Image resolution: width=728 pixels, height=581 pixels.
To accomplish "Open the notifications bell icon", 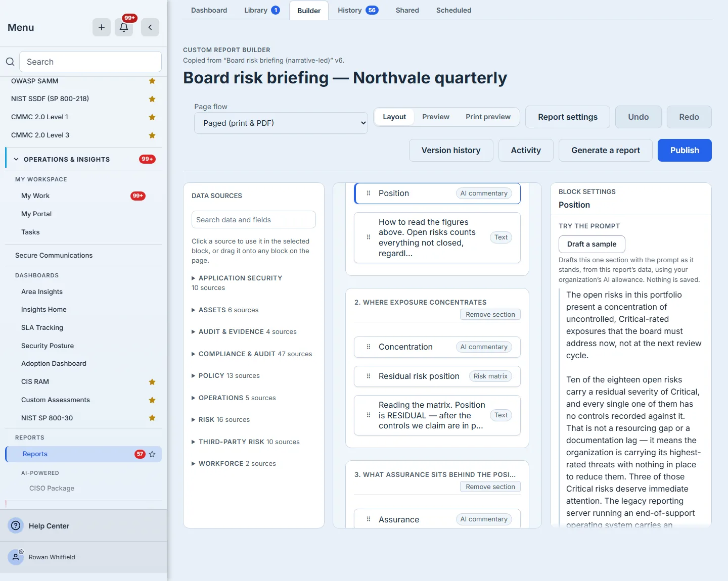I will pyautogui.click(x=124, y=27).
